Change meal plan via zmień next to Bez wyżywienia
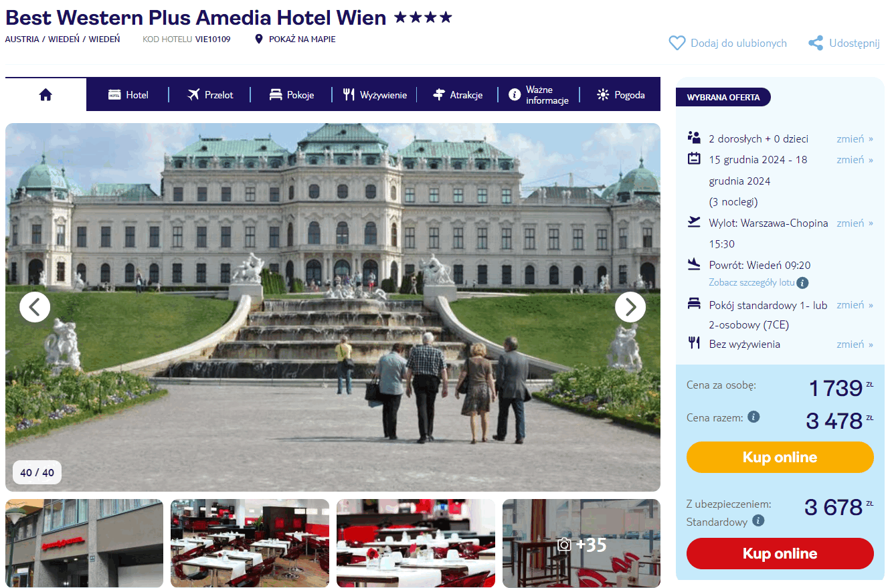 click(855, 345)
